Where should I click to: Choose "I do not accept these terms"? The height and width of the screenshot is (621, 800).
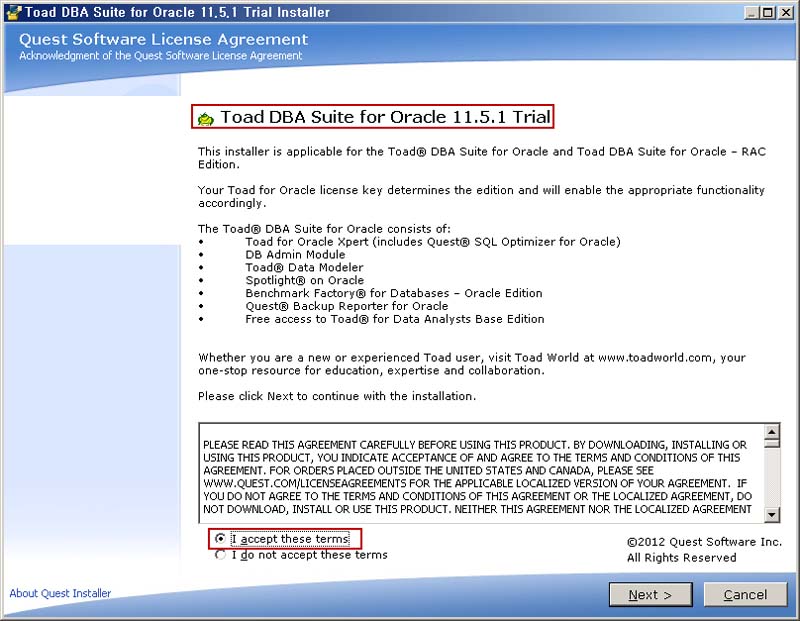221,555
